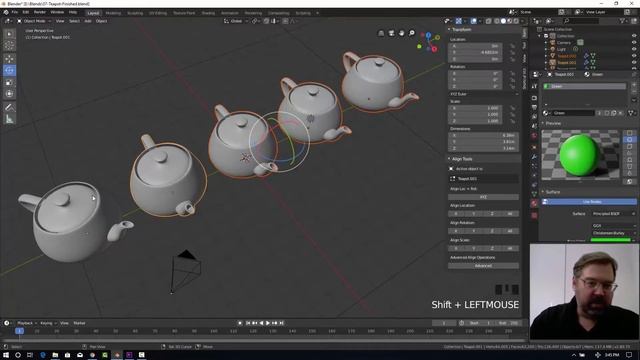Hide the Light in outliner
The height and width of the screenshot is (360, 640).
click(x=634, y=49)
